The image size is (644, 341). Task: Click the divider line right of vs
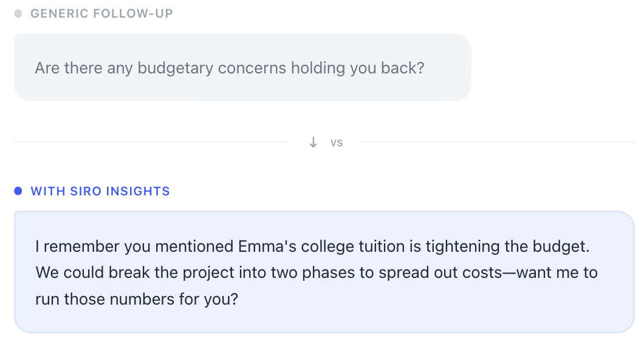[x=497, y=143]
